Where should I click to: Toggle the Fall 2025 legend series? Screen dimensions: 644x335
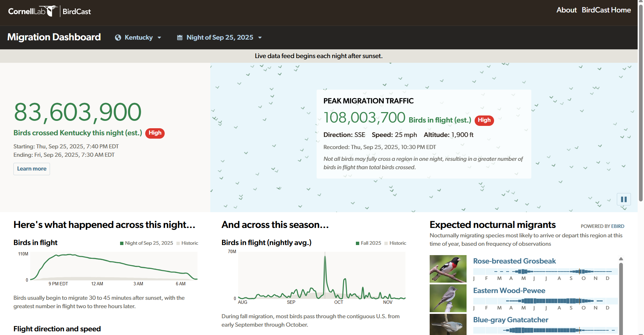[368, 243]
